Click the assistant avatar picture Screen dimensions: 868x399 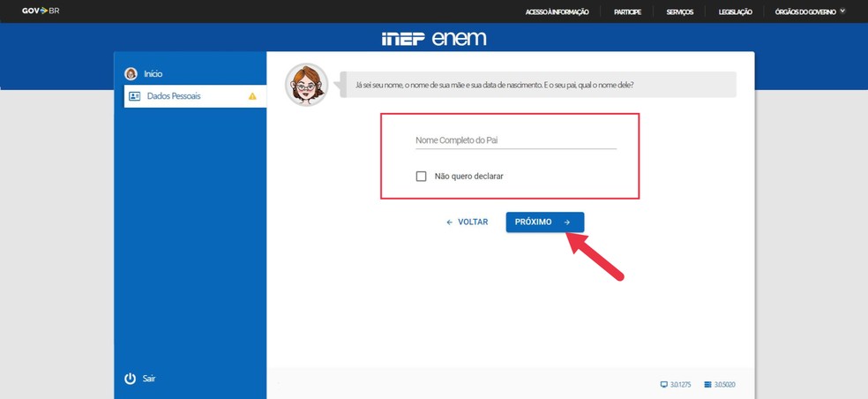coord(307,85)
